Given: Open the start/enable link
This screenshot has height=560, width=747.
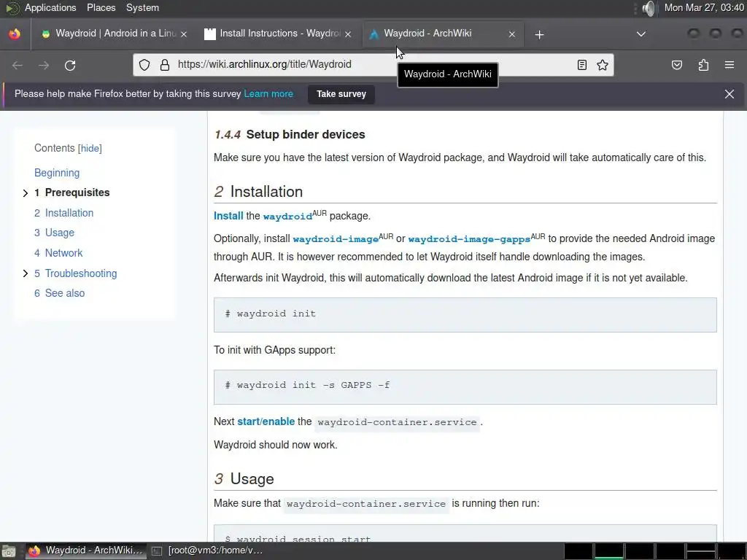Looking at the screenshot, I should 266,421.
